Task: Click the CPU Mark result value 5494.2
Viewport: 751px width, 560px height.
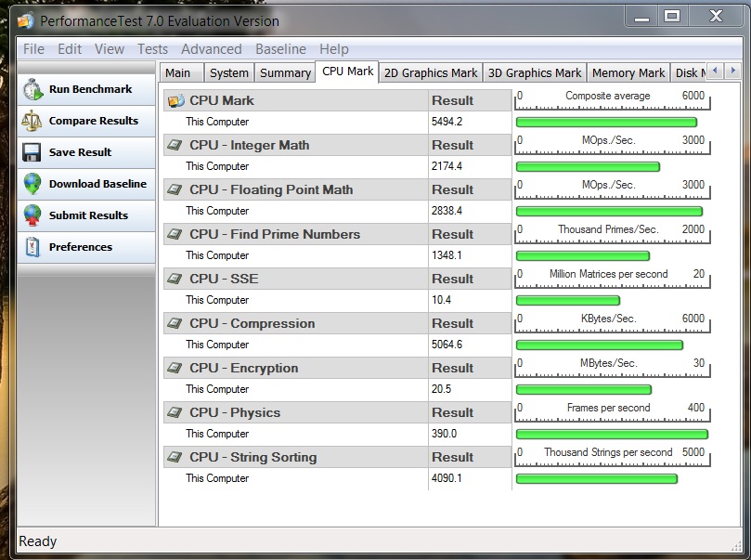Action: [447, 122]
